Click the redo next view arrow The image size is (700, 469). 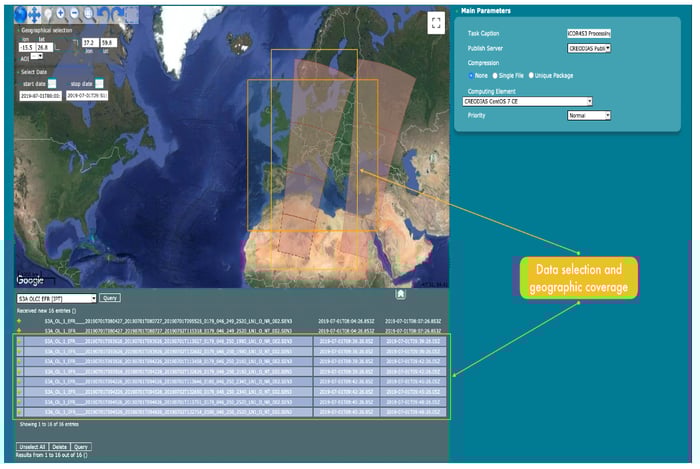click(x=117, y=15)
